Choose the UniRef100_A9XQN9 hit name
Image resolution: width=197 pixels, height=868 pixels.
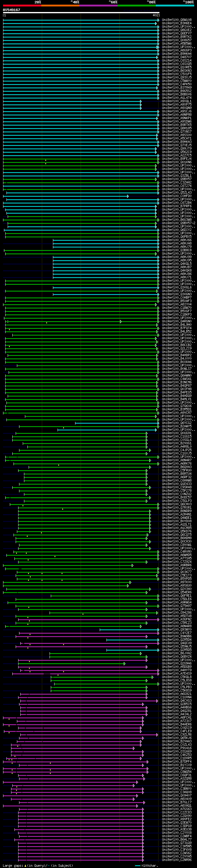click(176, 108)
